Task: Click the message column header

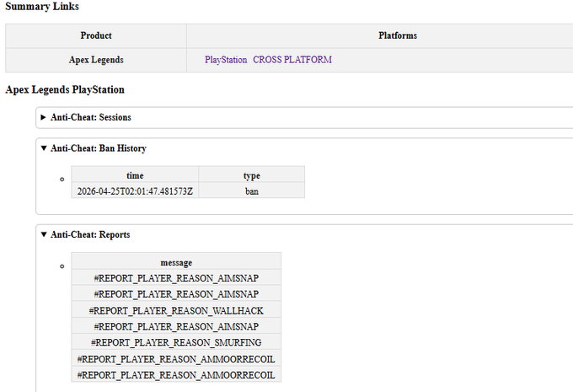Action: pyautogui.click(x=176, y=262)
